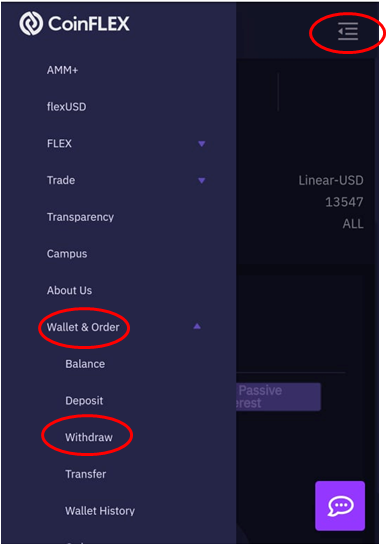387x545 pixels.
Task: Open the purple live chat bubble
Action: (340, 505)
